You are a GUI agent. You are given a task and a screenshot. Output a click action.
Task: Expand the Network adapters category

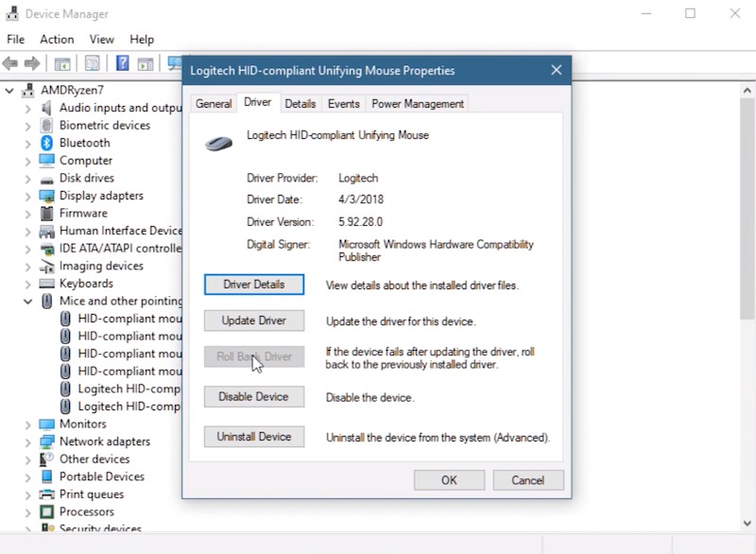[x=28, y=442]
